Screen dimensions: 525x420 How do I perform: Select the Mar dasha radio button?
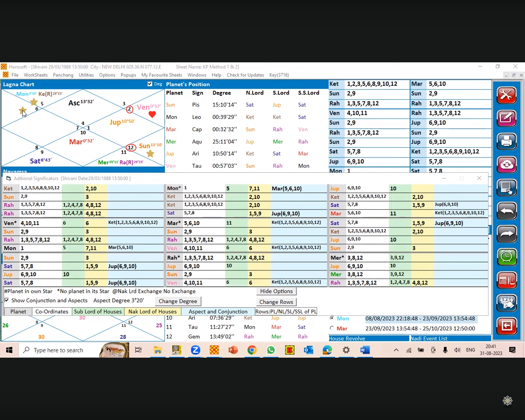coord(332,328)
